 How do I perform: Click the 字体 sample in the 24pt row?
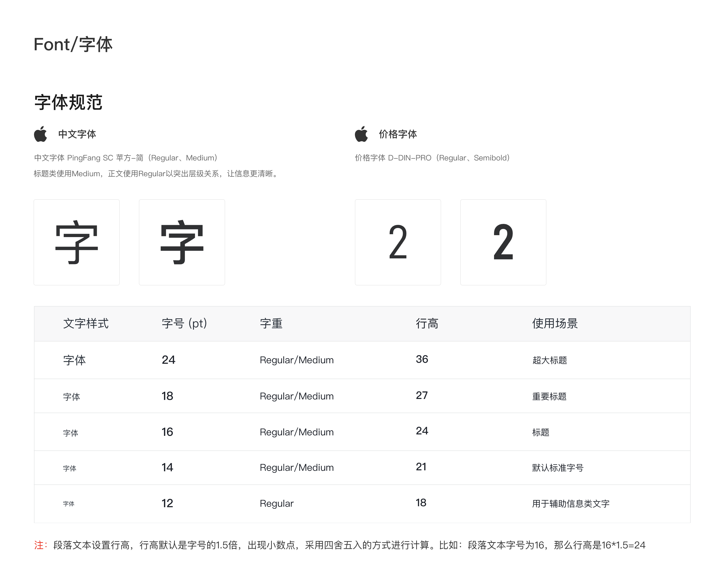(x=74, y=360)
